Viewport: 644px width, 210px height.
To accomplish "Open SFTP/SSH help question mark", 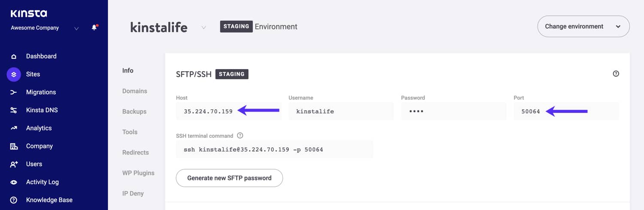I will (616, 74).
